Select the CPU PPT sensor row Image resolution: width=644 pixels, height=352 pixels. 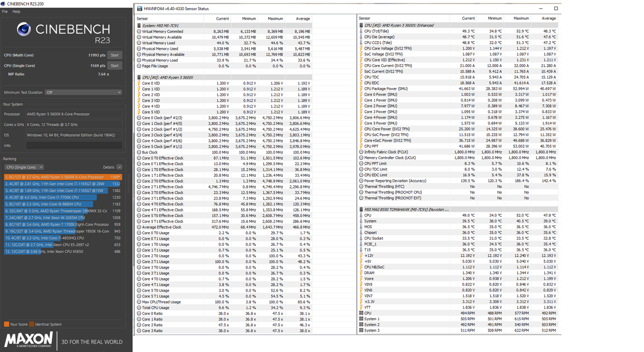click(x=458, y=146)
